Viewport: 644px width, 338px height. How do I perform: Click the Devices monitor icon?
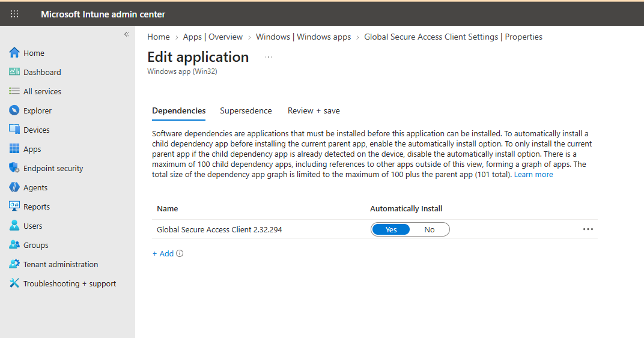(x=14, y=129)
